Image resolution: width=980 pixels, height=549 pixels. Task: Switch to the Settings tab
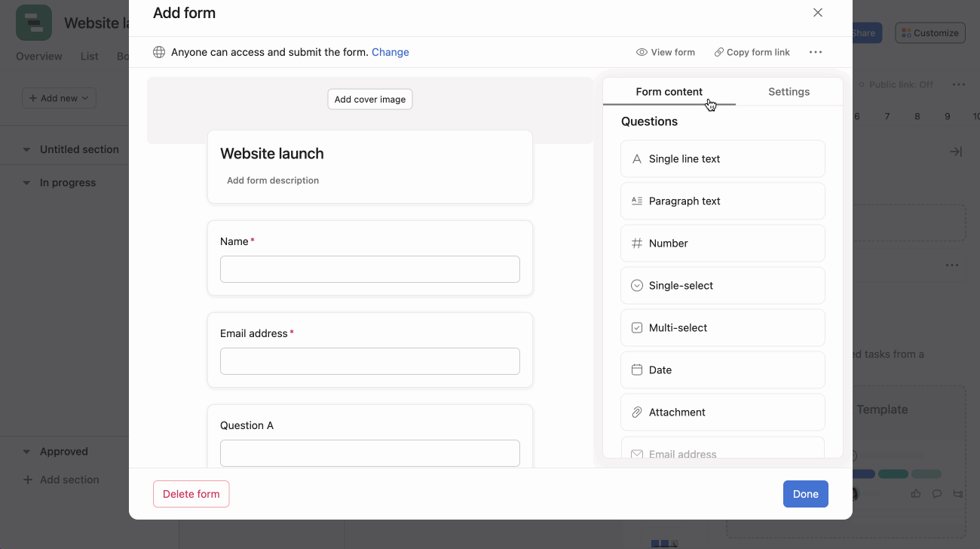[x=789, y=92]
